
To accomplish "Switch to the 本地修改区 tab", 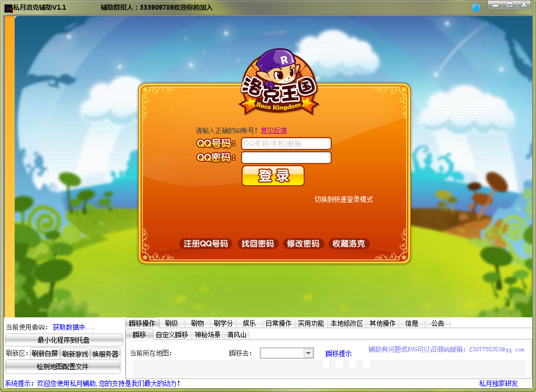I will click(347, 323).
